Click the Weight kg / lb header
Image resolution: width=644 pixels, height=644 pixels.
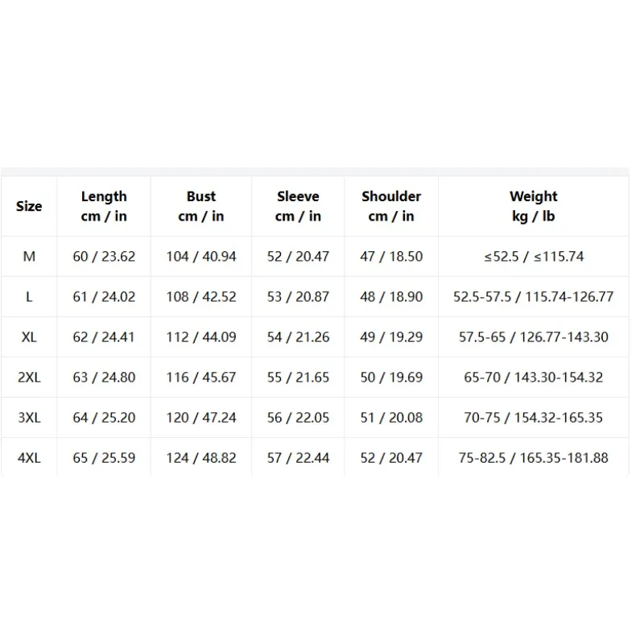(x=534, y=206)
